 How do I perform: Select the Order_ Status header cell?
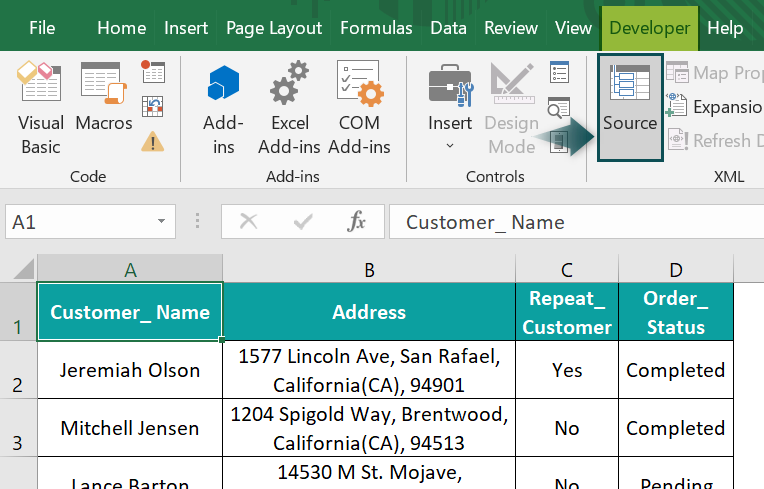(x=676, y=312)
